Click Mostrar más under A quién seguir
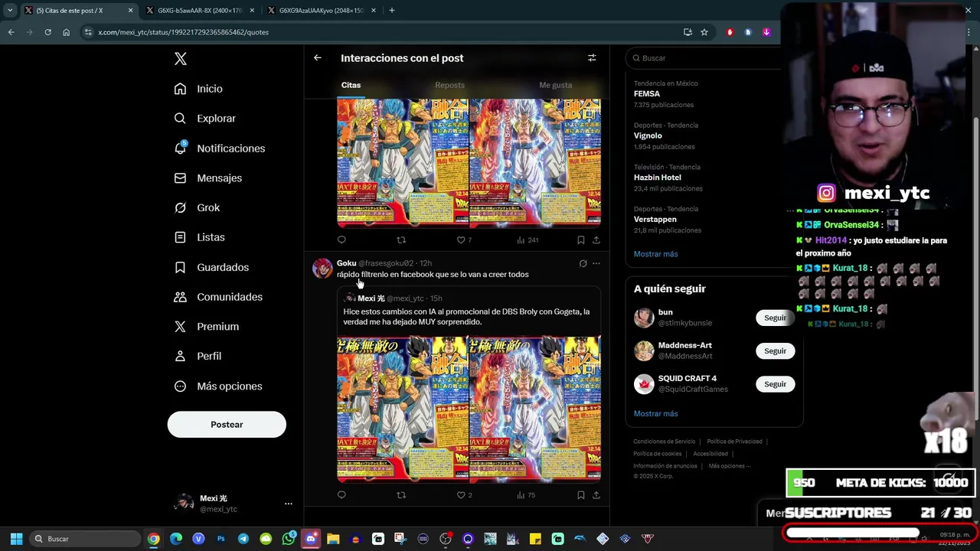Screen dimensions: 980x551 (x=655, y=413)
